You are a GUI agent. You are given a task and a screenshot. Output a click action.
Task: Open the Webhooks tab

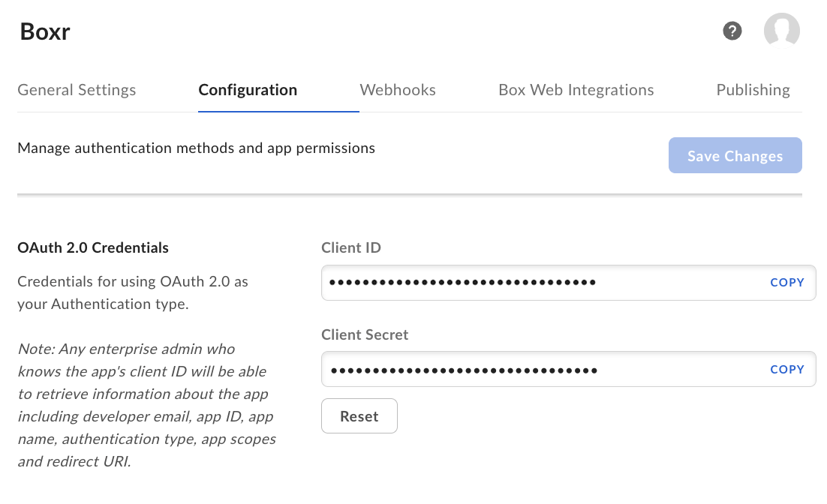click(398, 89)
